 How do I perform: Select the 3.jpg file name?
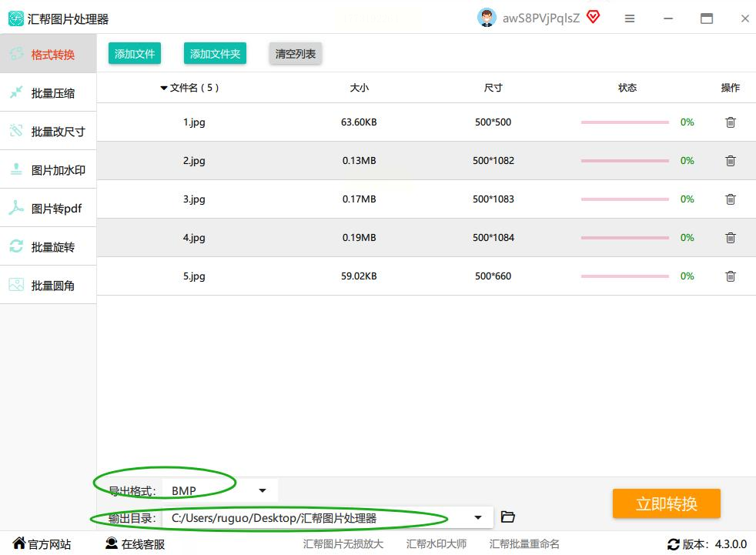tap(194, 199)
